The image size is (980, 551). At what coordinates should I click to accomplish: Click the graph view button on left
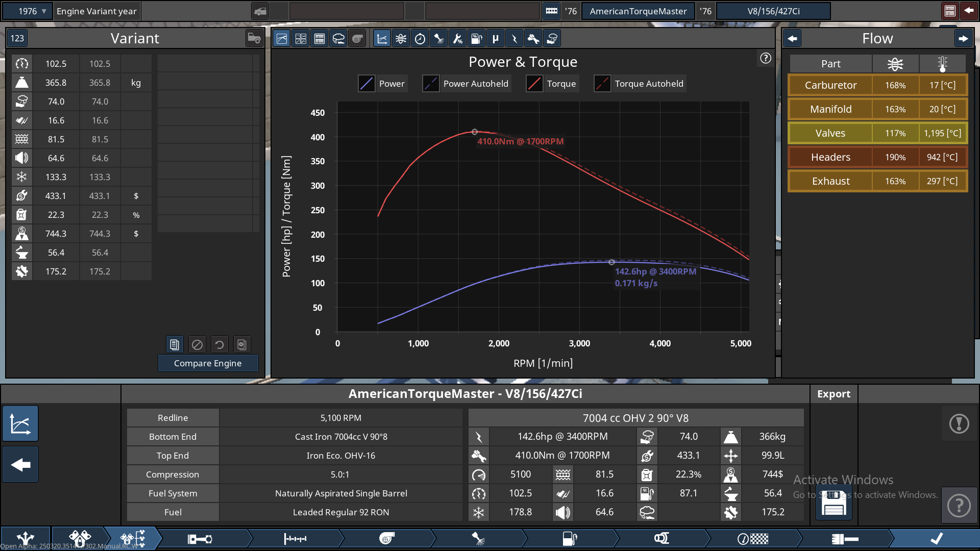click(20, 424)
